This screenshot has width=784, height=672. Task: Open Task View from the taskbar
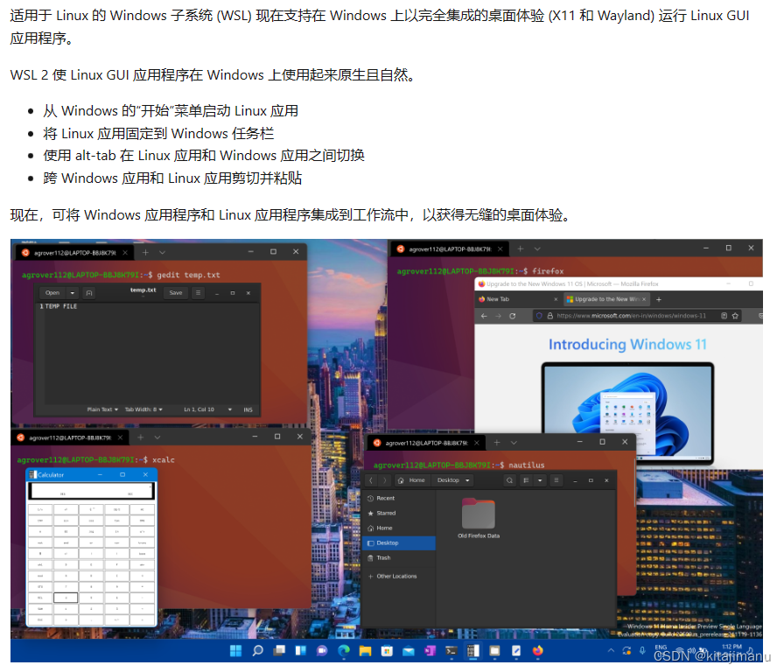click(x=279, y=650)
